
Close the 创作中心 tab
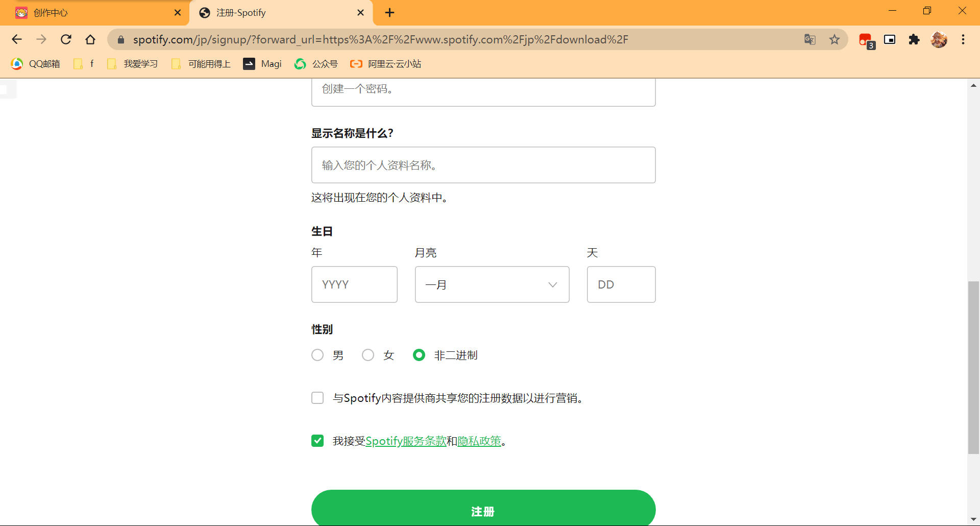(178, 13)
